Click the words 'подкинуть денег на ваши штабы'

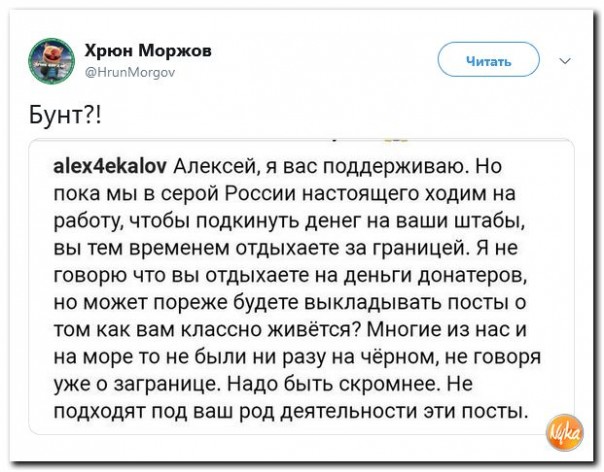361,222
